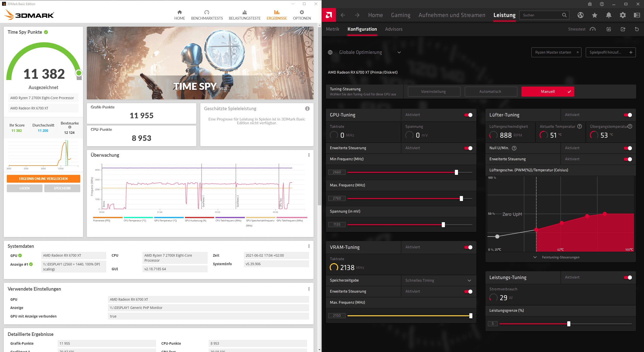Click the Time Spy banner image

200,63
